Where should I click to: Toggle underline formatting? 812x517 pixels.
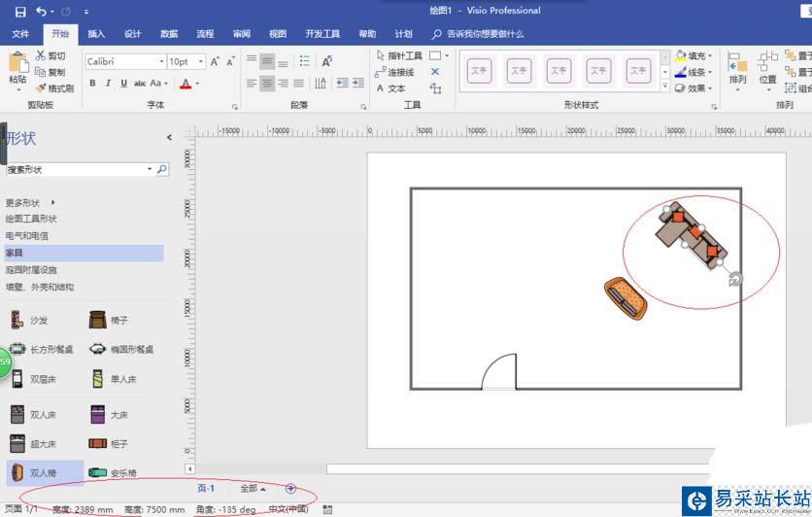[123, 83]
